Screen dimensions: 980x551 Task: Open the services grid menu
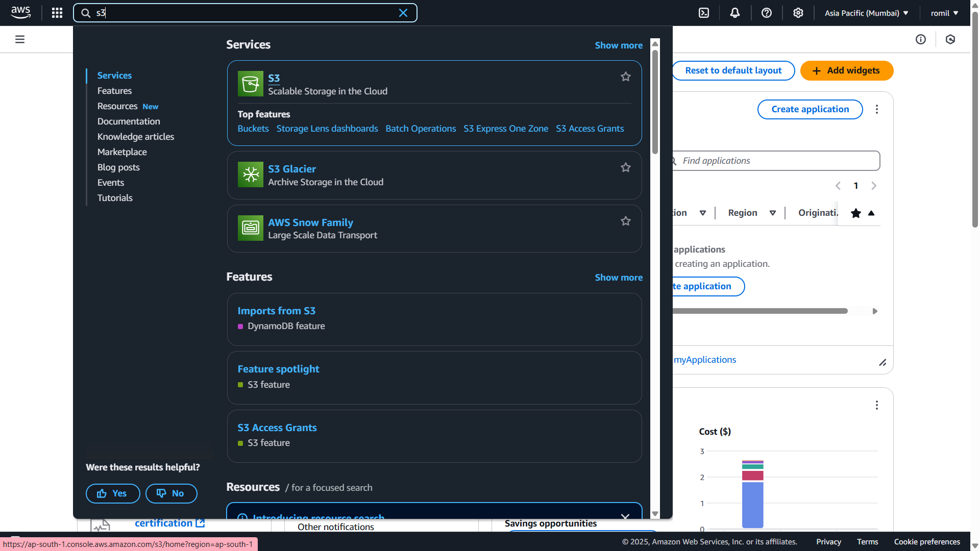(57, 13)
